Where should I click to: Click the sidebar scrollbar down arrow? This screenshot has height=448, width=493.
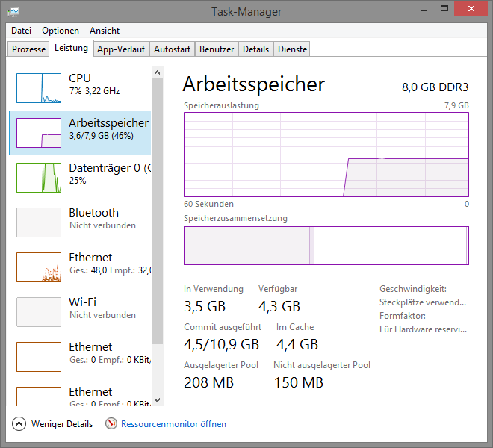[157, 400]
